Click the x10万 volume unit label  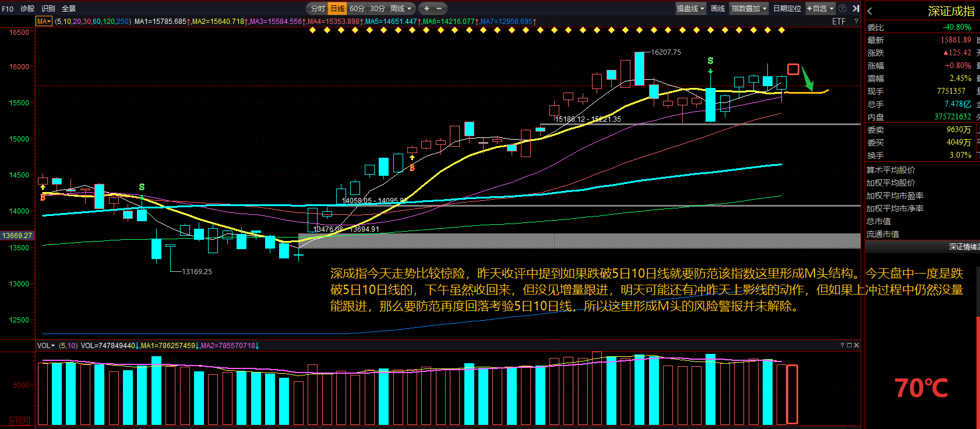pyautogui.click(x=20, y=421)
